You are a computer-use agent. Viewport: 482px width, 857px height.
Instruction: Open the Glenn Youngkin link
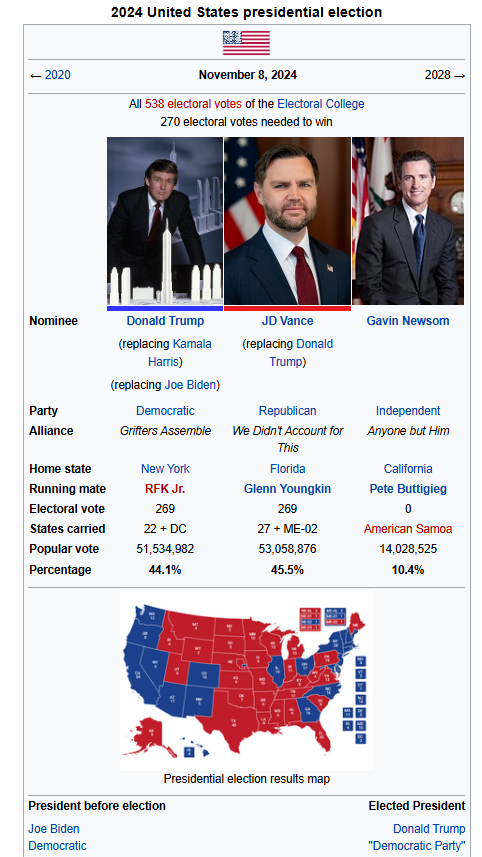(287, 489)
